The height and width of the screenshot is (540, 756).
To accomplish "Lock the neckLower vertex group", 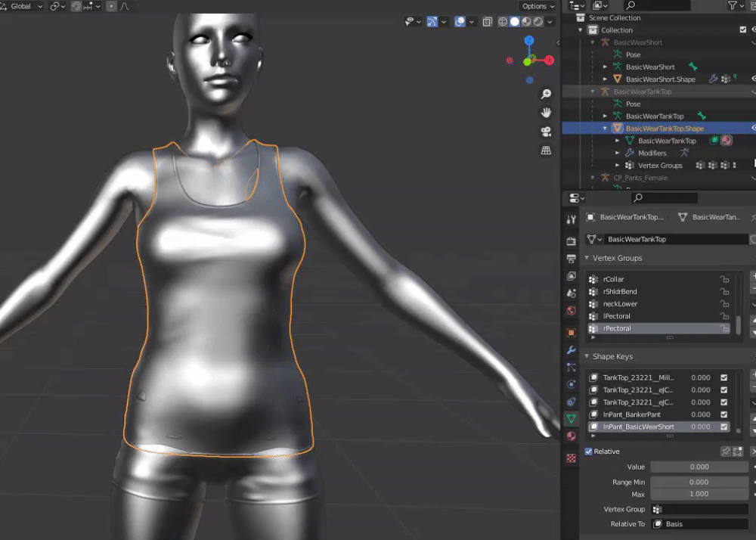I will click(x=724, y=304).
